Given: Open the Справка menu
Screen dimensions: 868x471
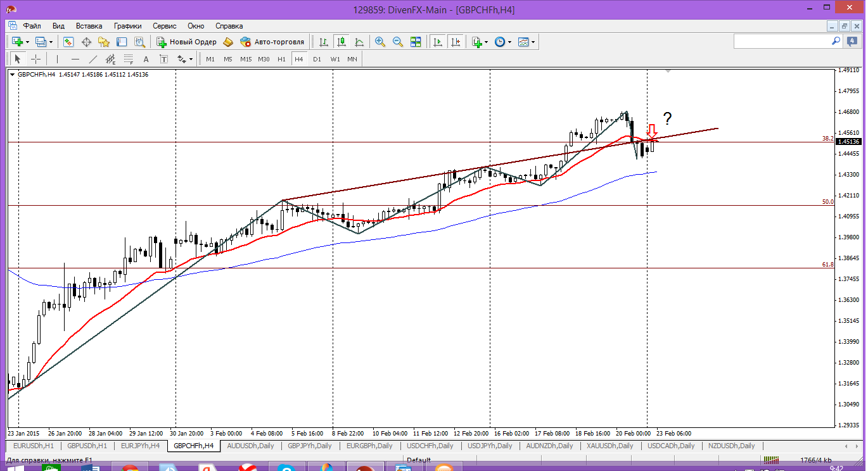Looking at the screenshot, I should 229,26.
